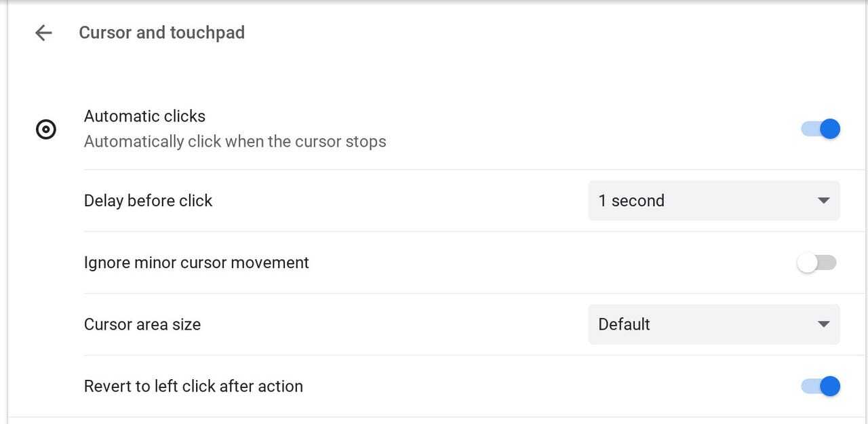Click the Cursor area size label
Screen dimensions: 868x424
click(142, 324)
